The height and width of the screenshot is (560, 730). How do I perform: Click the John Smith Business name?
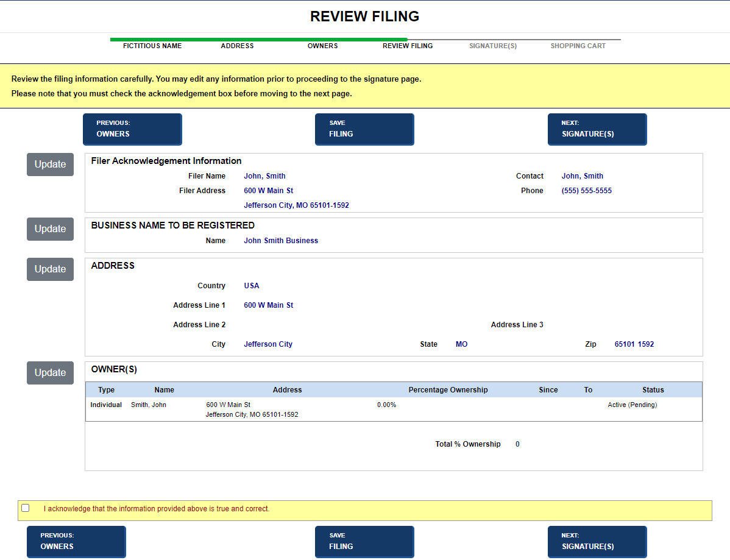pos(281,240)
